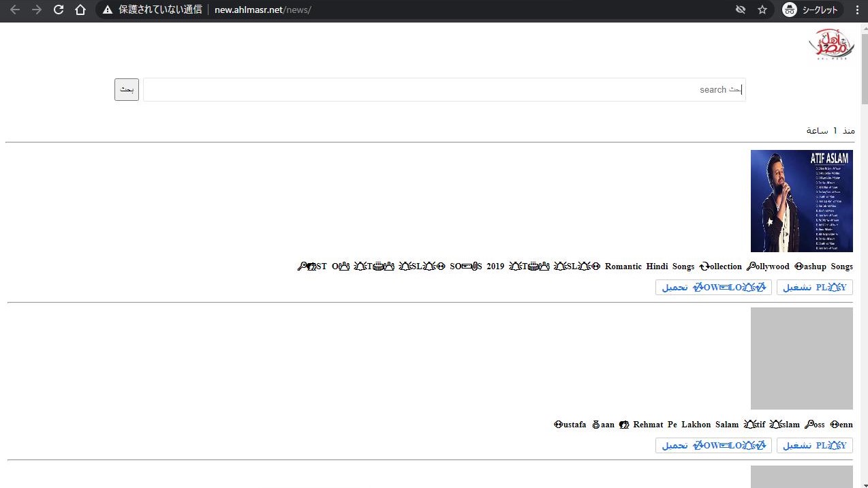
Task: Open the incognito profile button
Action: (x=811, y=10)
